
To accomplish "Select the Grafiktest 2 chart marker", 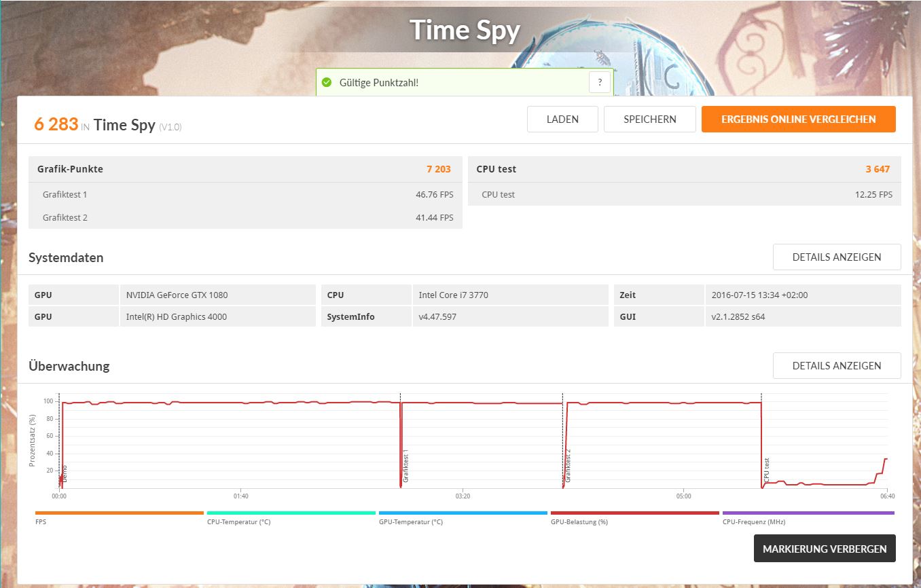I will 568,466.
